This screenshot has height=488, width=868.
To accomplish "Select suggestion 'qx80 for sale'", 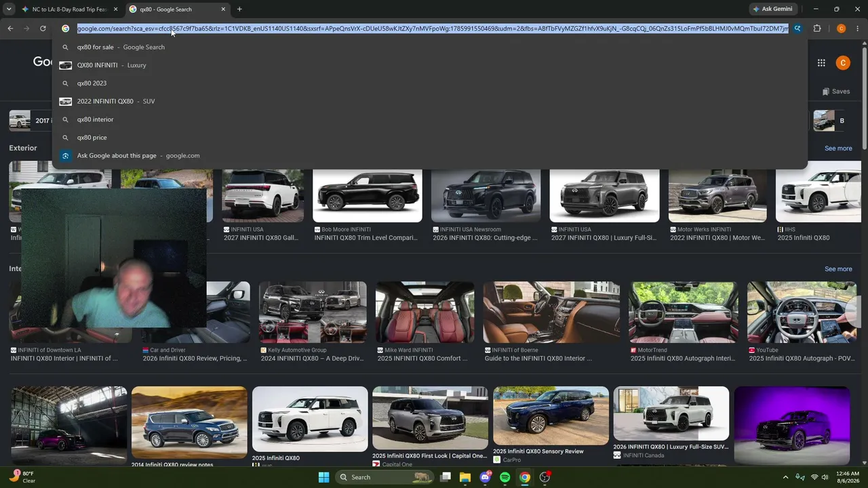I will click(430, 47).
